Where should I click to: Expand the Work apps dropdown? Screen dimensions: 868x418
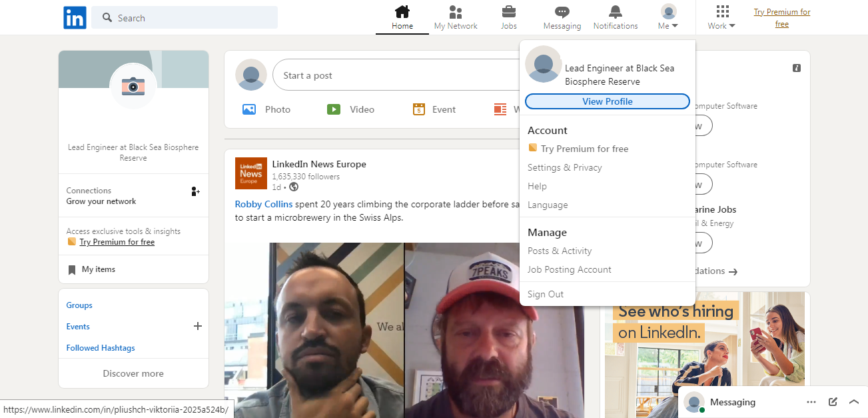(x=721, y=18)
